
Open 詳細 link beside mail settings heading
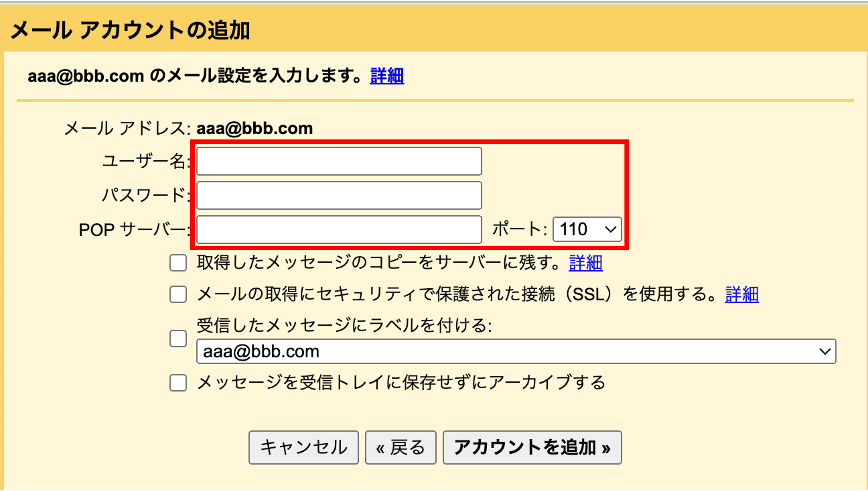tap(387, 76)
